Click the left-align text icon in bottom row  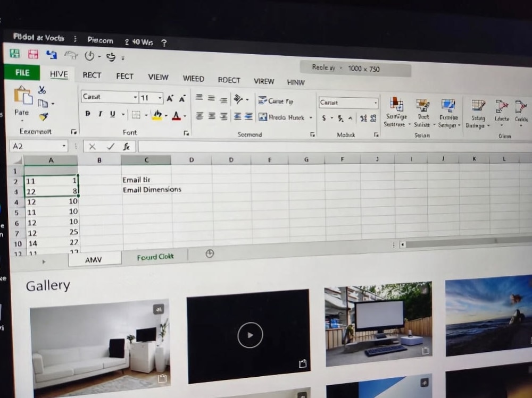[199, 116]
